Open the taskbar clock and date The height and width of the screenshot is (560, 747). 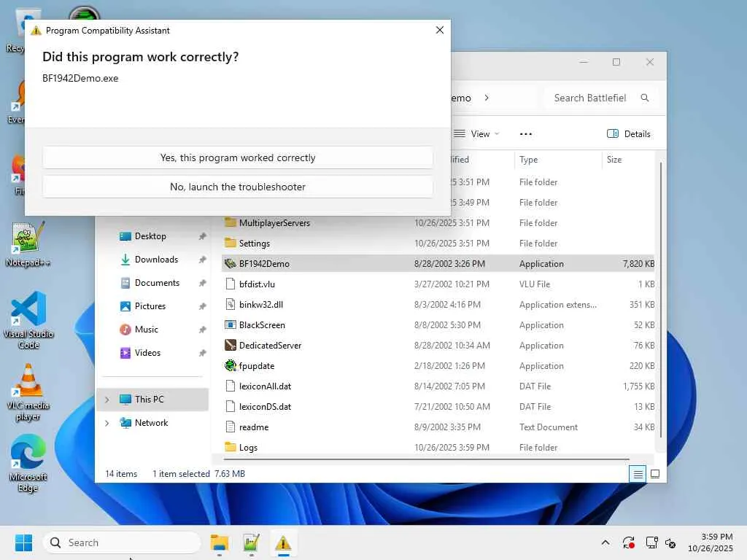click(x=711, y=542)
